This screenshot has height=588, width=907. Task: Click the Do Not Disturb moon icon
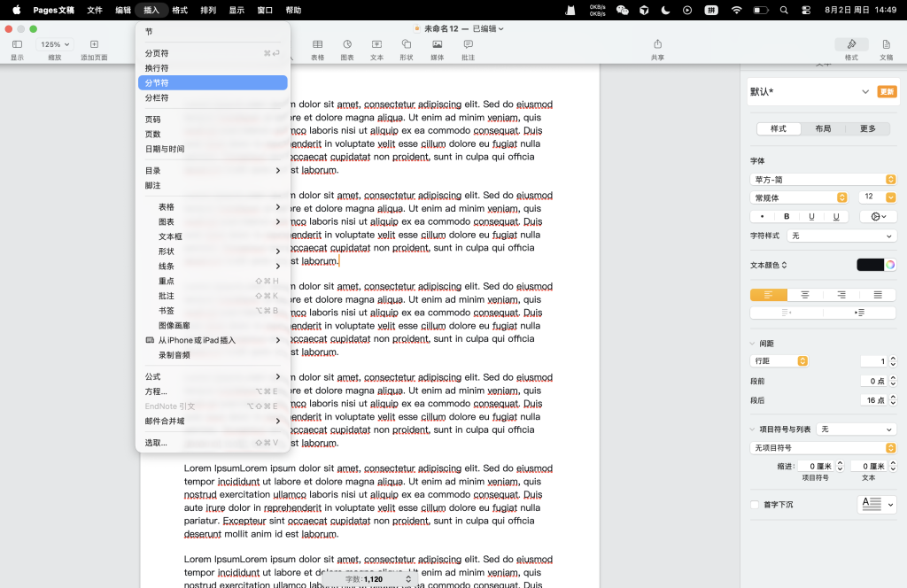(665, 10)
